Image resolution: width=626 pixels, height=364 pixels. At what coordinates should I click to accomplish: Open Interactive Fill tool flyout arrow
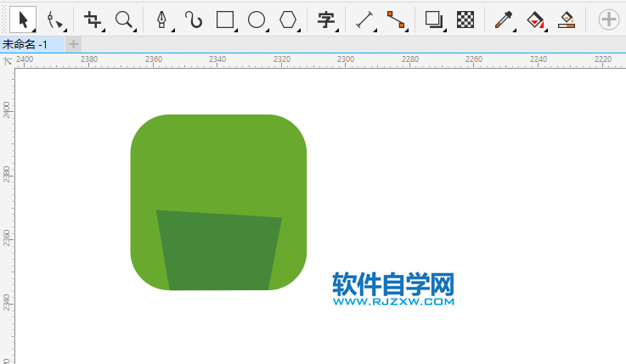click(545, 31)
